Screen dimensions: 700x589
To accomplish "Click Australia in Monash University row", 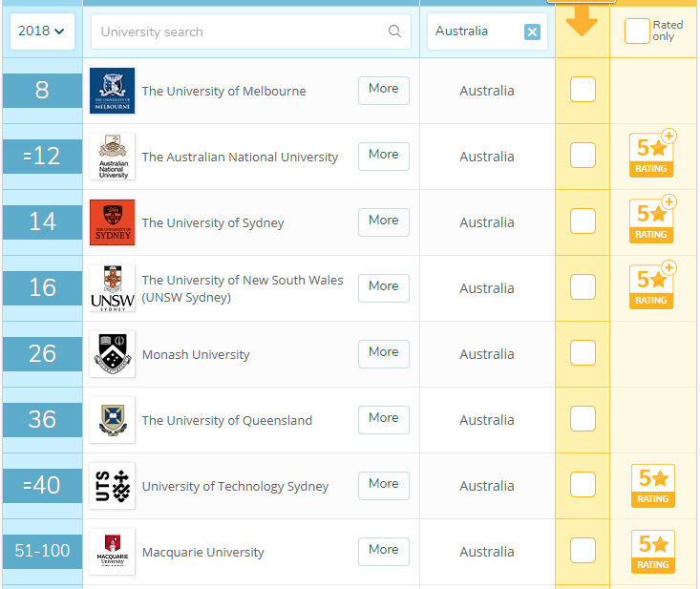I will click(x=487, y=354).
